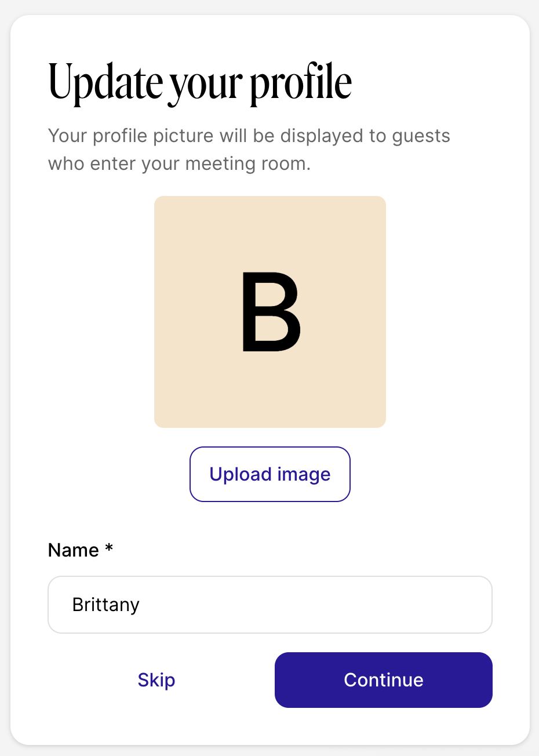The image size is (539, 756).
Task: Choose Upload image to add a photo
Action: coord(269,474)
